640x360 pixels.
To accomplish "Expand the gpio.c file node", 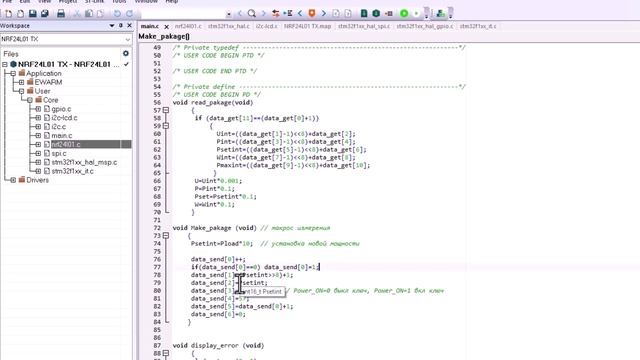I will 38,109.
